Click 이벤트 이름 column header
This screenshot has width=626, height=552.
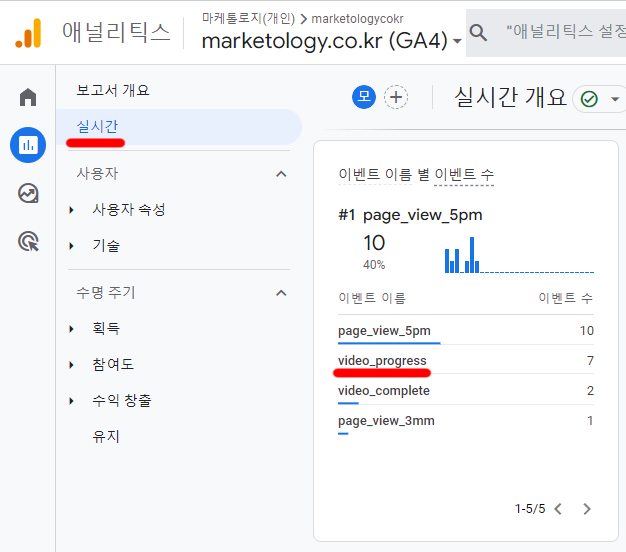(x=372, y=298)
